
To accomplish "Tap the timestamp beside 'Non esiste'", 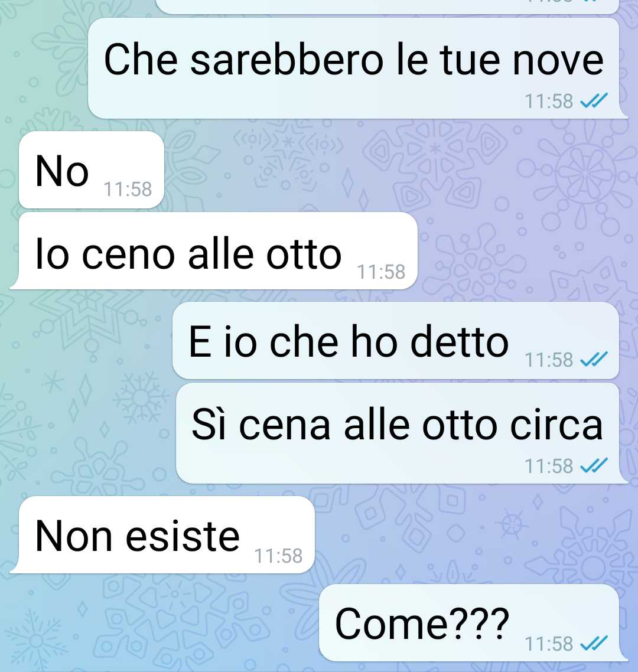I will click(x=278, y=556).
